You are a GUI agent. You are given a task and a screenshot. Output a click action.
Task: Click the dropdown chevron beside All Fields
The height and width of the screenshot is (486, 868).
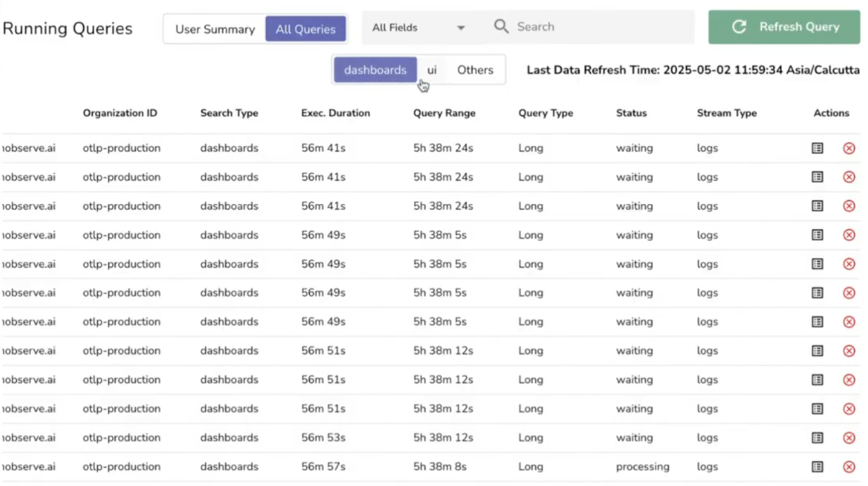[460, 28]
